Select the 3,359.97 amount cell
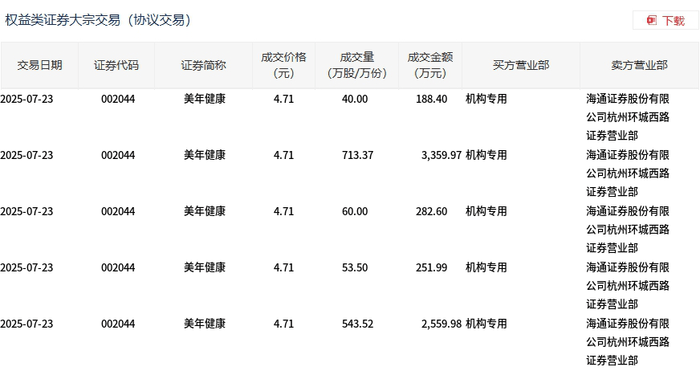This screenshot has width=700, height=371. click(x=441, y=155)
